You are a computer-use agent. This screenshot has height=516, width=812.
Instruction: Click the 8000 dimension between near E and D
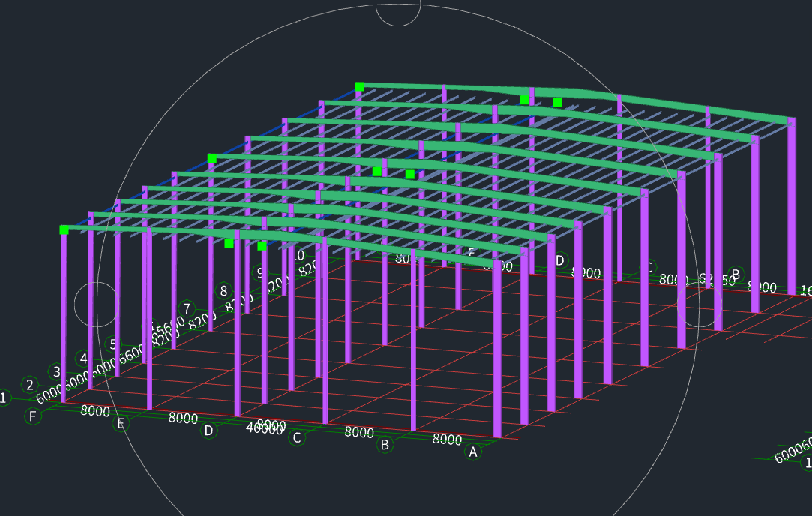pyautogui.click(x=184, y=418)
